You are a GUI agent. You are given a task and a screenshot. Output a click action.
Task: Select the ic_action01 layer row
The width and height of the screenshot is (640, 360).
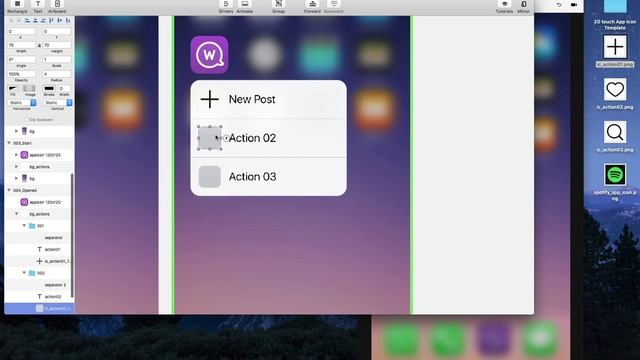tap(39, 261)
